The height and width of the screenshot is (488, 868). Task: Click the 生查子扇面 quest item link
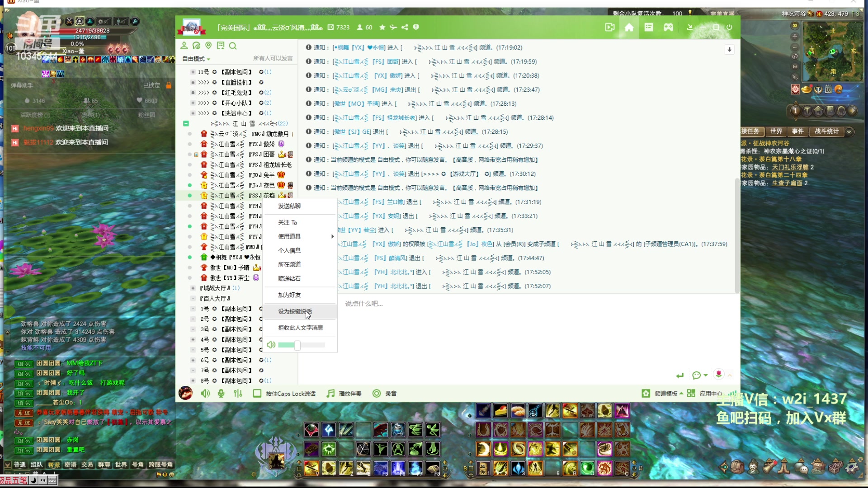click(x=787, y=183)
